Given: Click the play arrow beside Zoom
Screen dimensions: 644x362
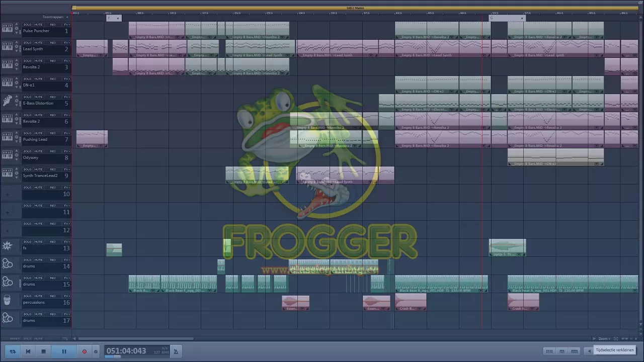Looking at the screenshot, I should point(594,338).
